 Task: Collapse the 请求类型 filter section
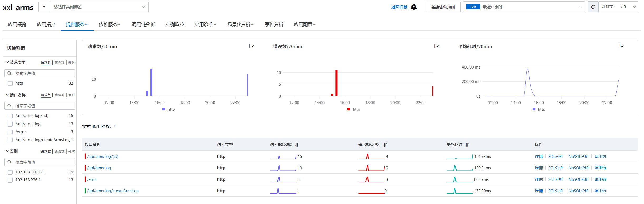(7, 62)
